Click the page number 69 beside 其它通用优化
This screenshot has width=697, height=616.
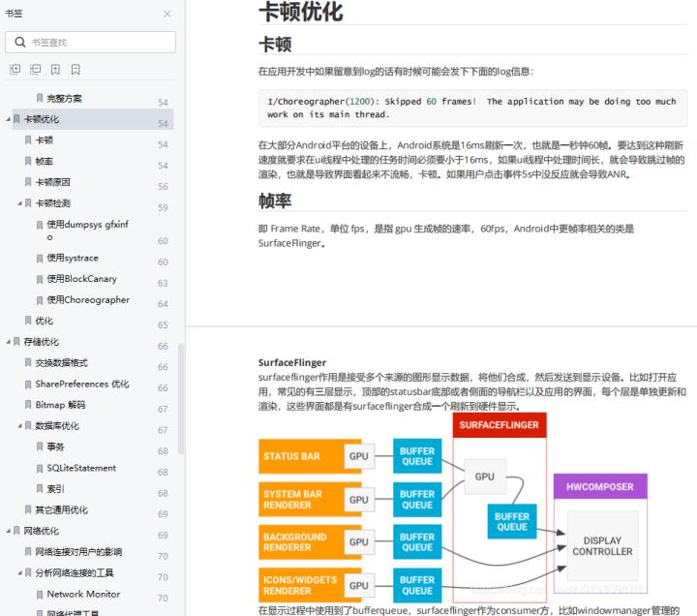point(163,514)
